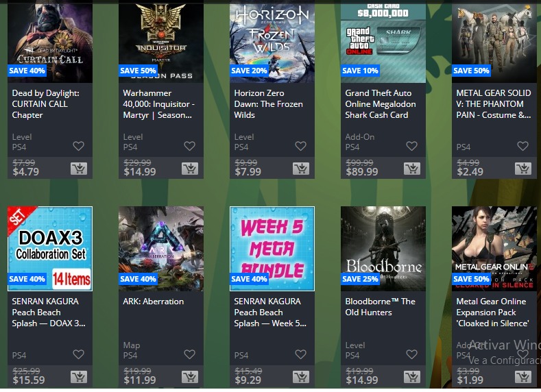
Task: Add GTA Megalodon Shark Cash Card to cart
Action: click(412, 169)
